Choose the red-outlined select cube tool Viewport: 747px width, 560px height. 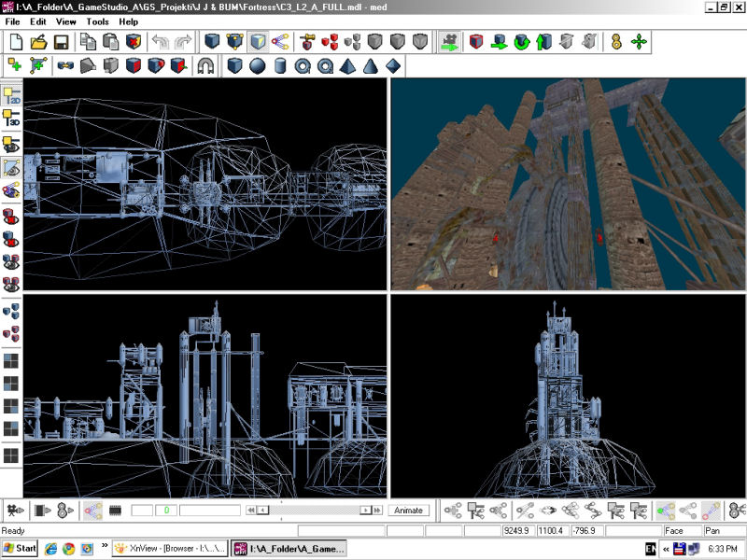(x=476, y=42)
